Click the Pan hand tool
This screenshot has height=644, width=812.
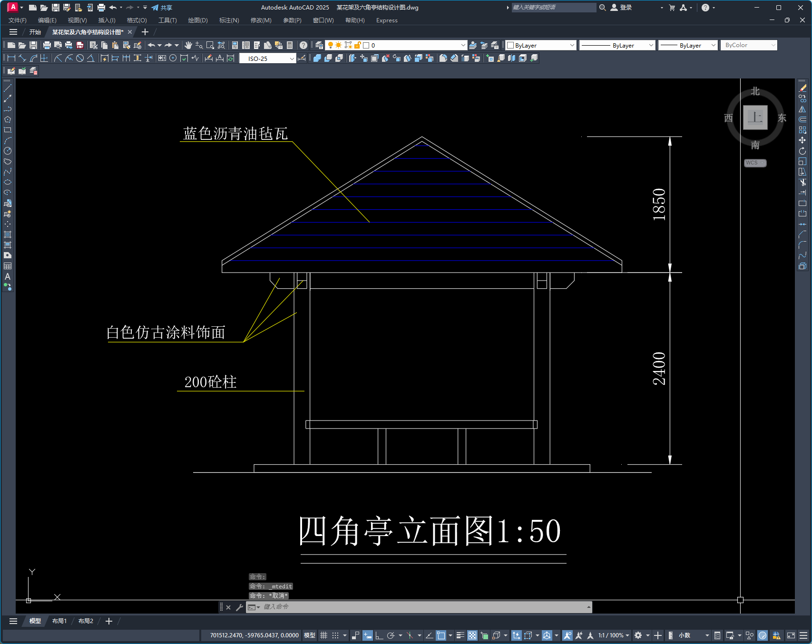pyautogui.click(x=188, y=45)
